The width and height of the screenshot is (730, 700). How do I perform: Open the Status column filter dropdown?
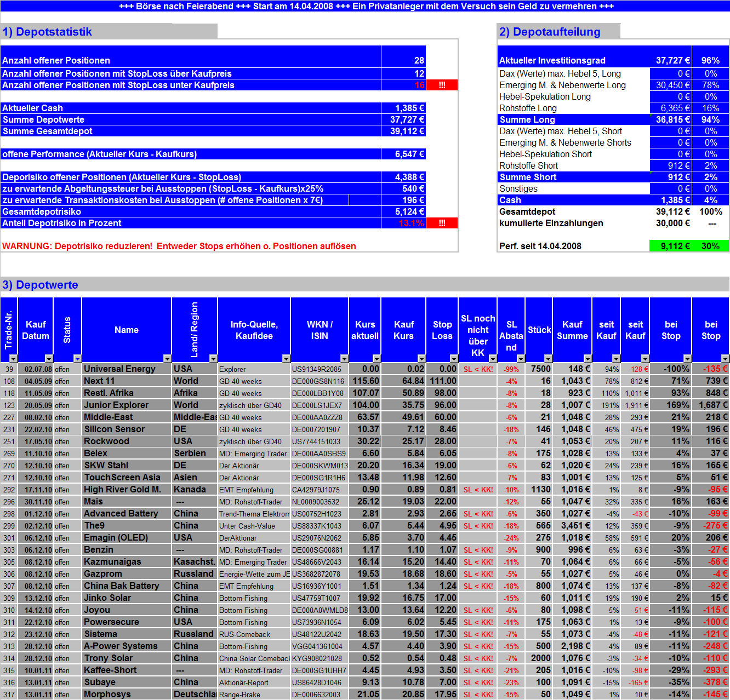(77, 359)
